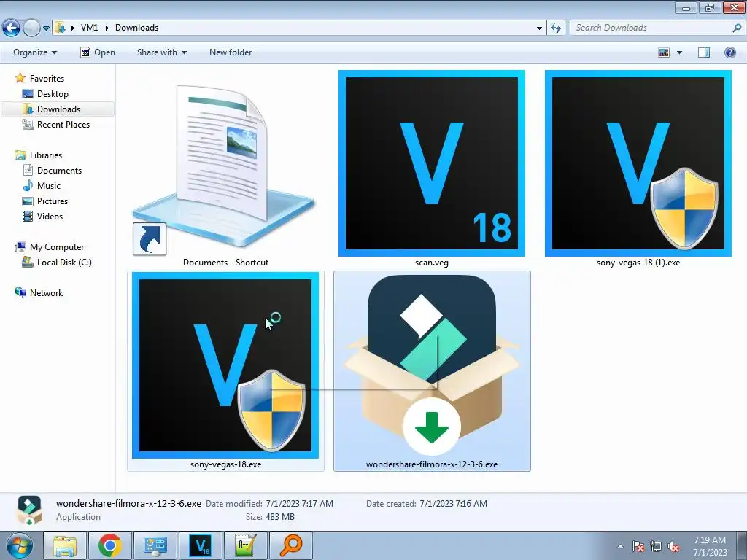Open Vegas Pro 18 from the taskbar
This screenshot has width=747, height=560.
[x=201, y=545]
